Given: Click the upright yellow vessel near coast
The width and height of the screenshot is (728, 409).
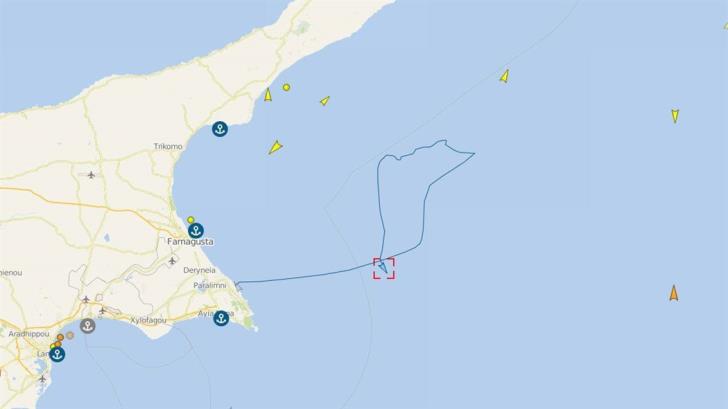Looking at the screenshot, I should (x=268, y=95).
